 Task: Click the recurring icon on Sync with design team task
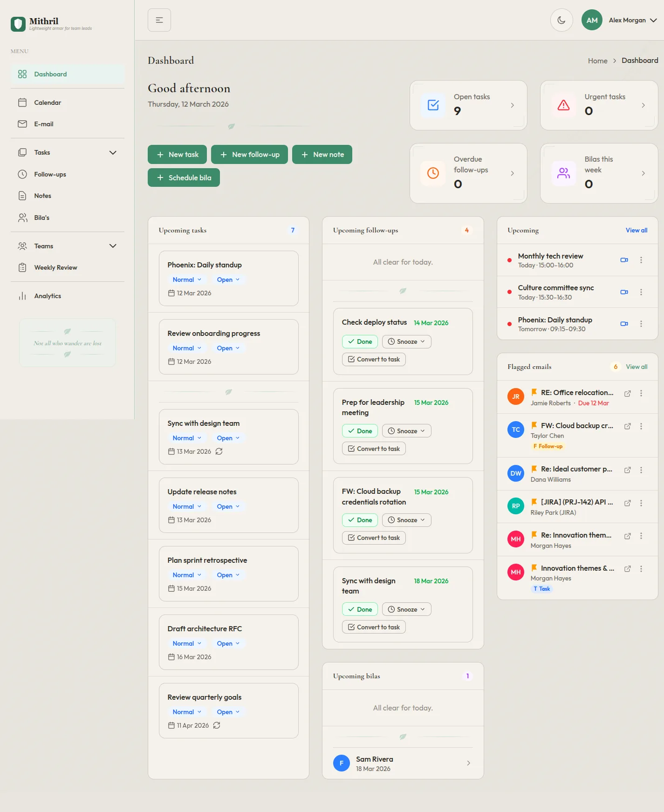(219, 451)
